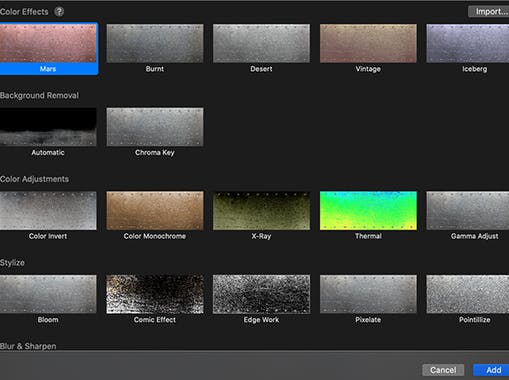
Task: Choose the Chroma Key thumbnail
Action: pos(155,127)
